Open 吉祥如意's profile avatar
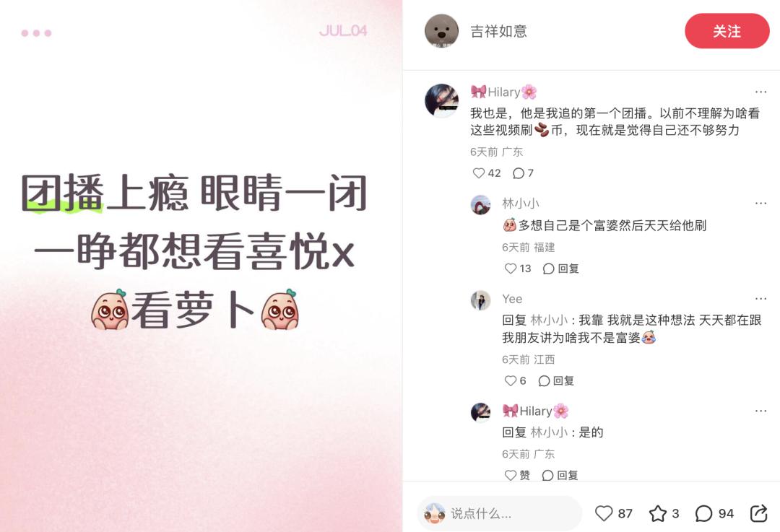Screen dimensions: 780x532 tap(441, 31)
